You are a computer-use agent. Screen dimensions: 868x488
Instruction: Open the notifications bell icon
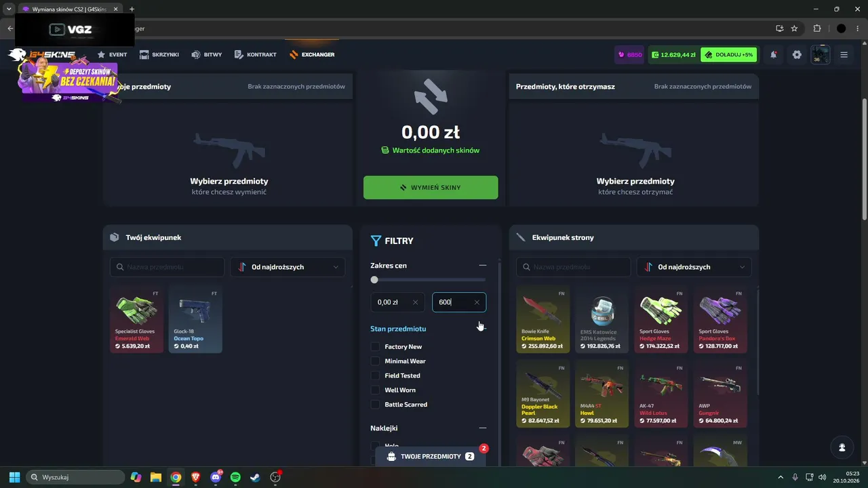pos(774,55)
